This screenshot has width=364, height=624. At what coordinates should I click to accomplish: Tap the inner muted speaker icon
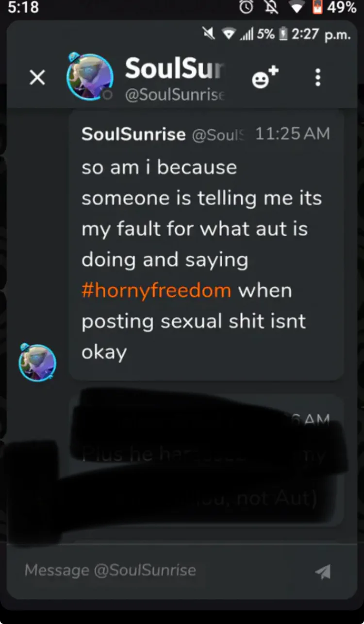pyautogui.click(x=209, y=34)
